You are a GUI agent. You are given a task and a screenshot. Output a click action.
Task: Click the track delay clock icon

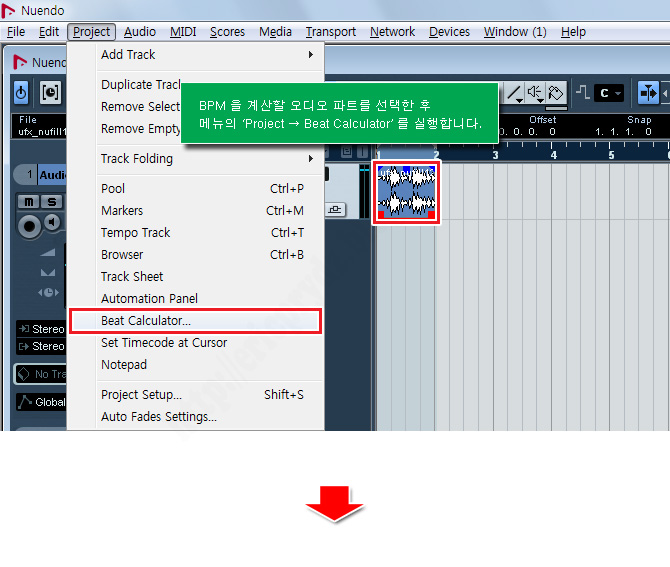(x=48, y=292)
